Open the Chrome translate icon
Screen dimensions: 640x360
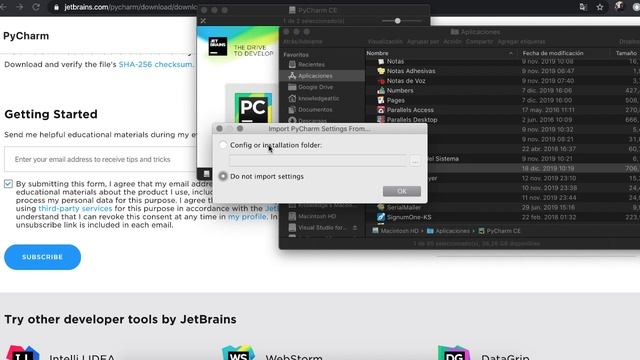(x=582, y=7)
